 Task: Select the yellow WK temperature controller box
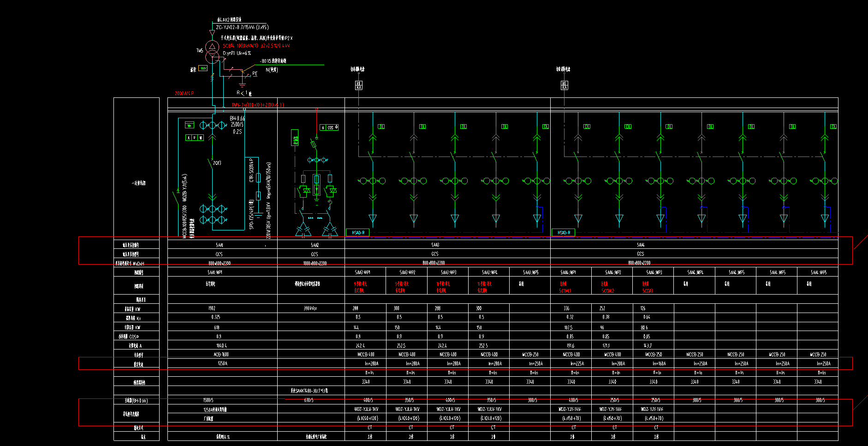pyautogui.click(x=203, y=68)
